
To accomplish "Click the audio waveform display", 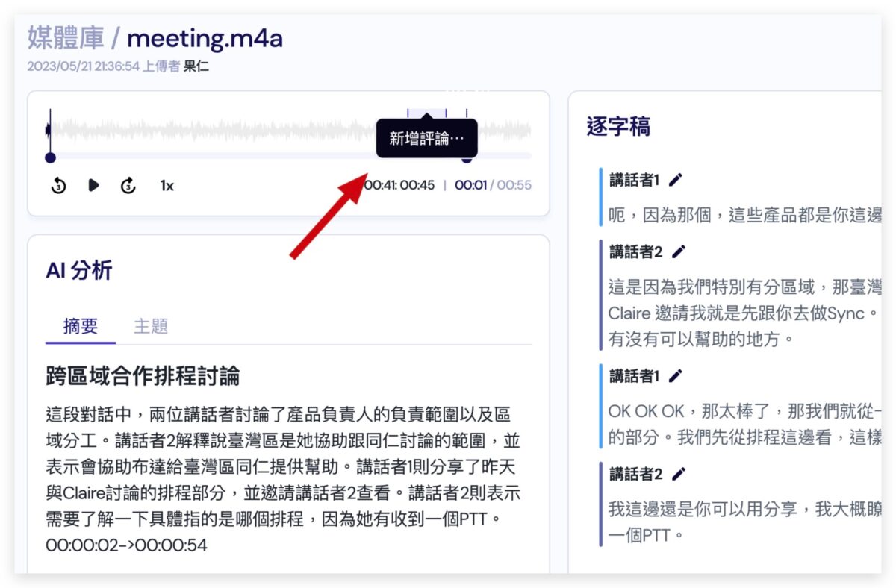I will 290,131.
